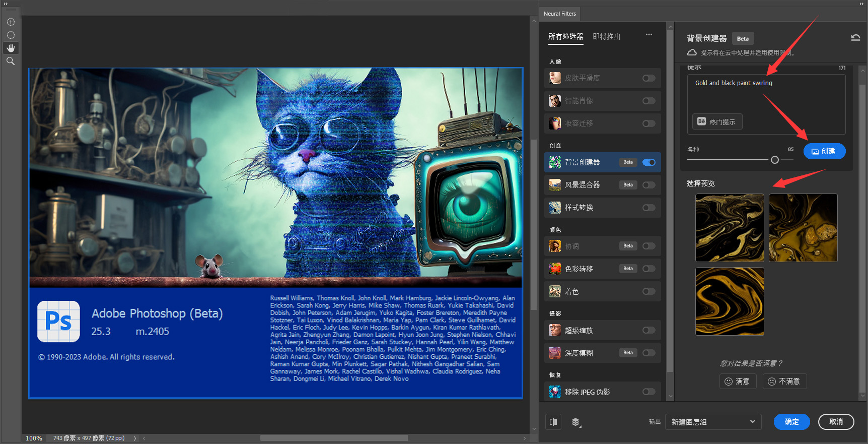Click the 取消 button

tap(836, 422)
